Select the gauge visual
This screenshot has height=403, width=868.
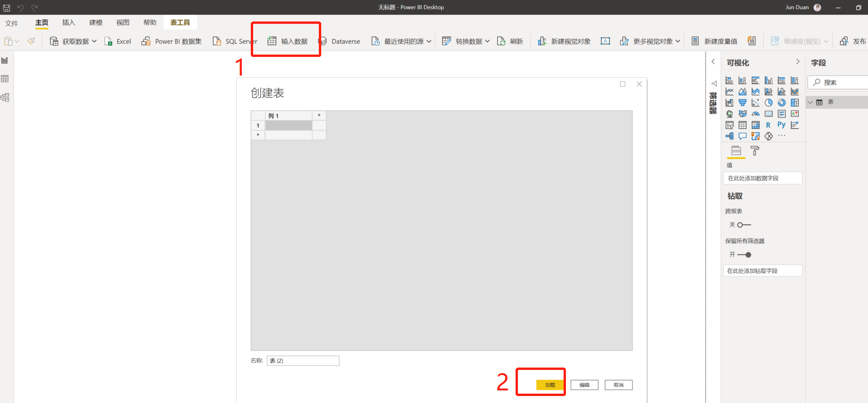pos(756,114)
